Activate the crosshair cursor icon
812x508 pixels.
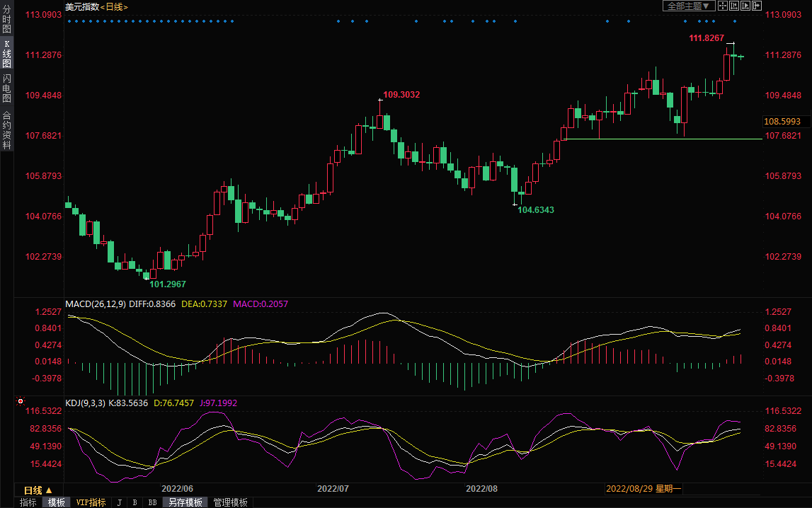click(x=723, y=6)
